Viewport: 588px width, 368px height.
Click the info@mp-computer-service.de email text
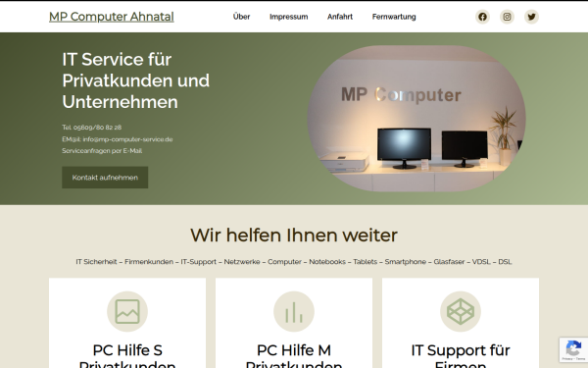pyautogui.click(x=127, y=139)
